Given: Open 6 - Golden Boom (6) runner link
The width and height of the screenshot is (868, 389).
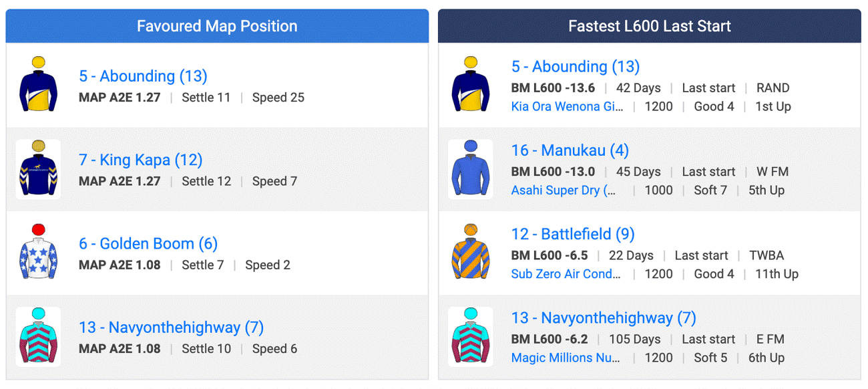Looking at the screenshot, I should [148, 244].
